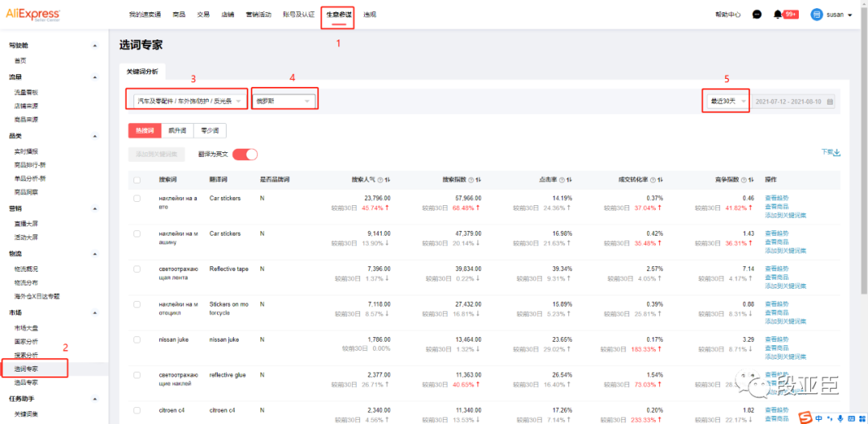Open notifications bell with 99+ badge

[x=785, y=15]
